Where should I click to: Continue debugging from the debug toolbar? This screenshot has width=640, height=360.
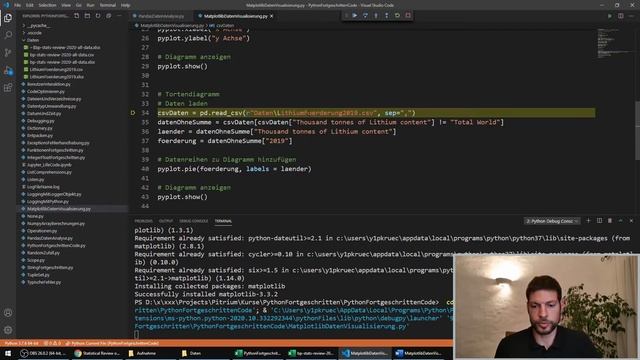355,16
